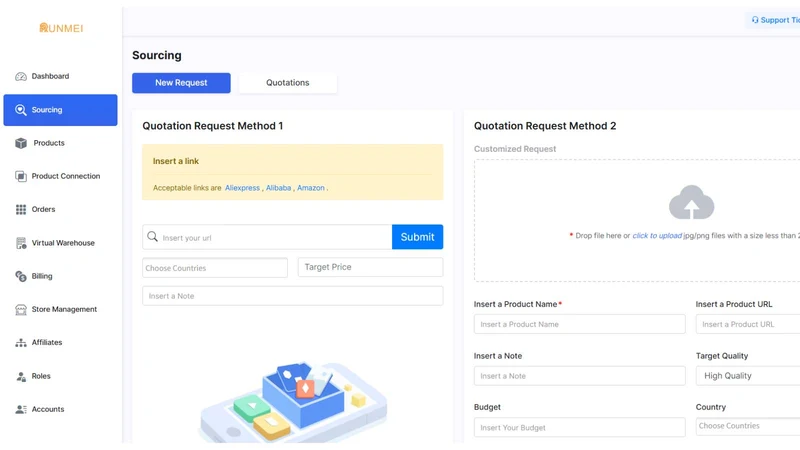
Task: Click the 'Quotation Request Method 1' heading
Action: 213,126
